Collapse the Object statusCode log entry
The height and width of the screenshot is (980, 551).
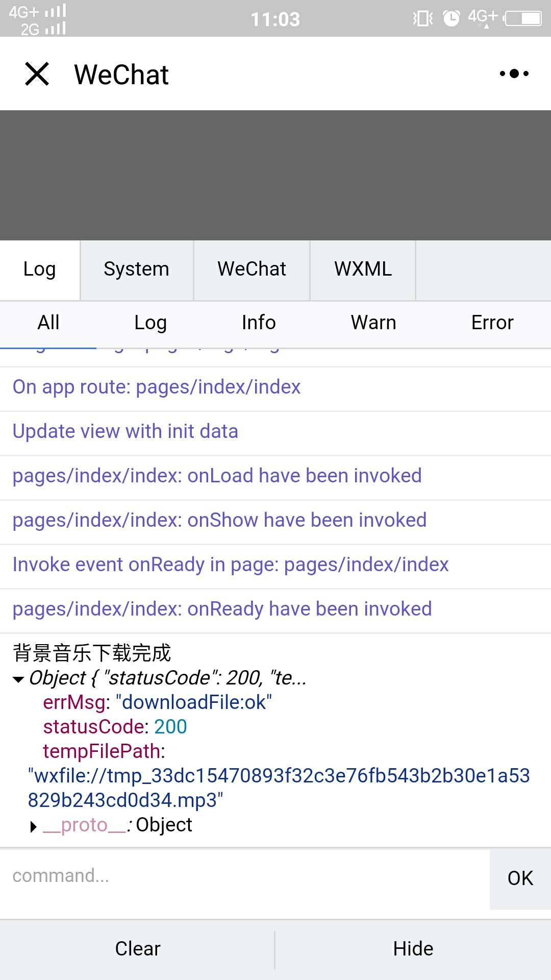(x=18, y=679)
